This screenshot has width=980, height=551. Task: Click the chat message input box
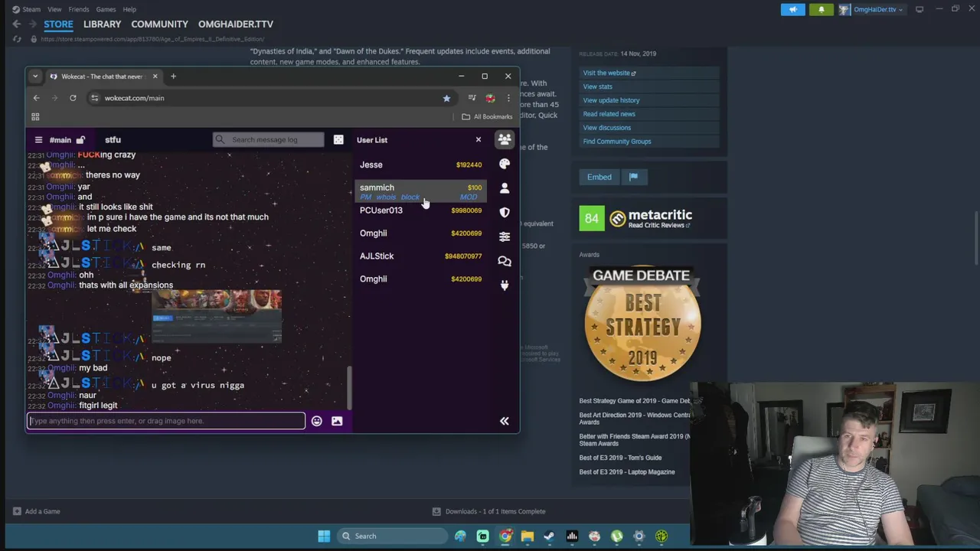pyautogui.click(x=166, y=421)
